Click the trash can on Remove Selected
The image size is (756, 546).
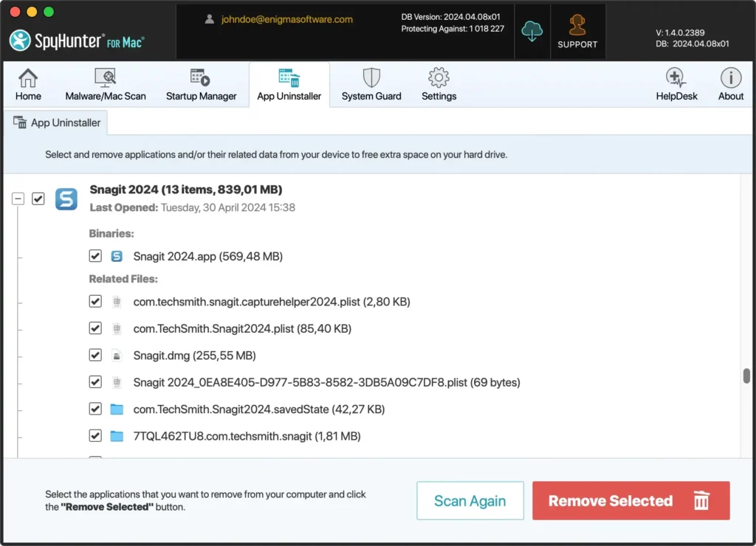tap(701, 500)
